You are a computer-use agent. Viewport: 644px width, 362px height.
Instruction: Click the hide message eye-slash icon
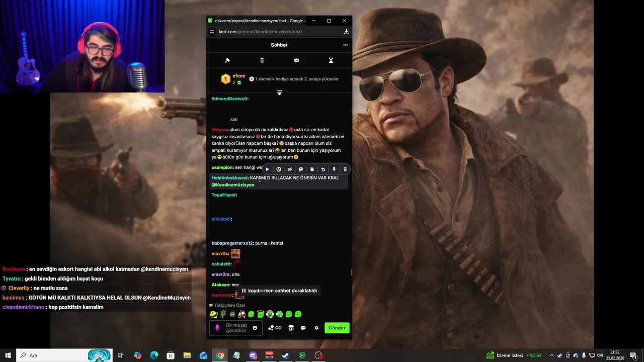[x=289, y=169]
